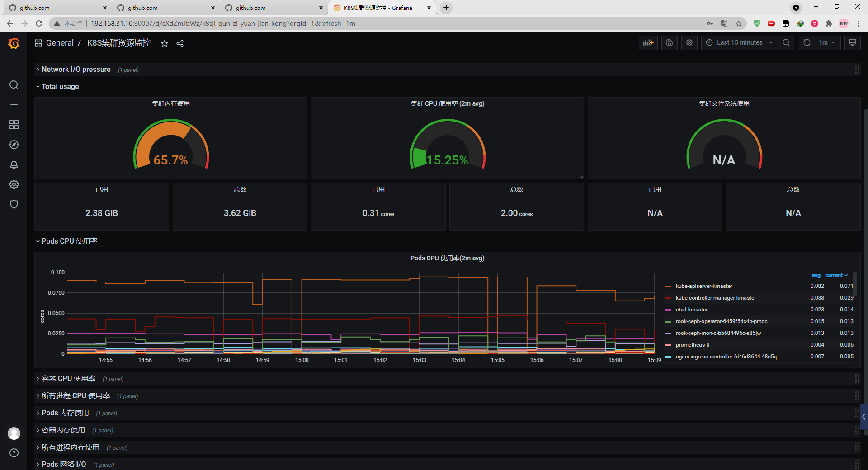Go to the General folder breadcrumb
Screen dimensions: 868x470
click(60, 43)
